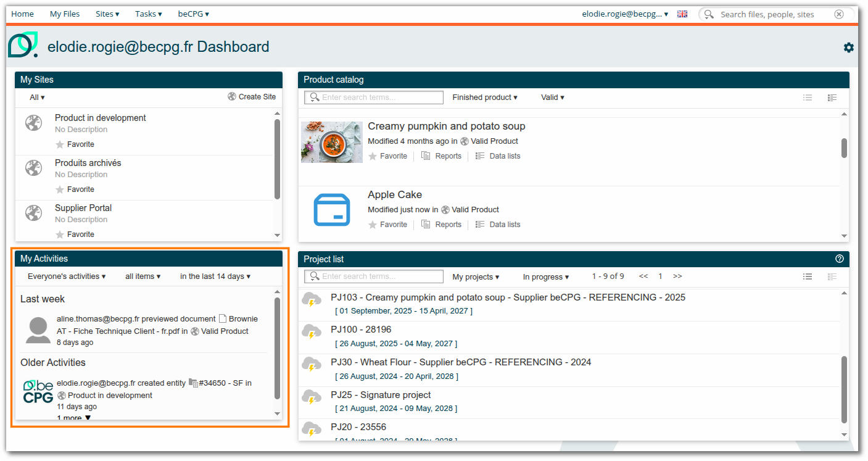868x461 pixels.
Task: Open Produits archivés site link
Action: point(88,163)
